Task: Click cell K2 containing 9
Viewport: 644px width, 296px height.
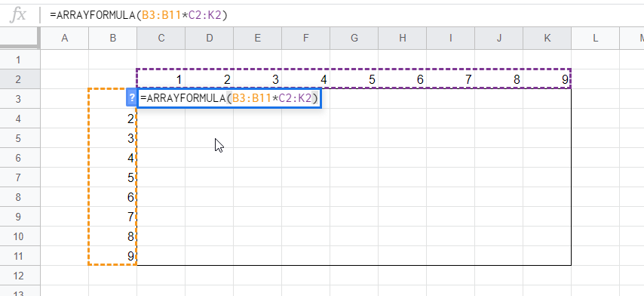Action: click(547, 79)
